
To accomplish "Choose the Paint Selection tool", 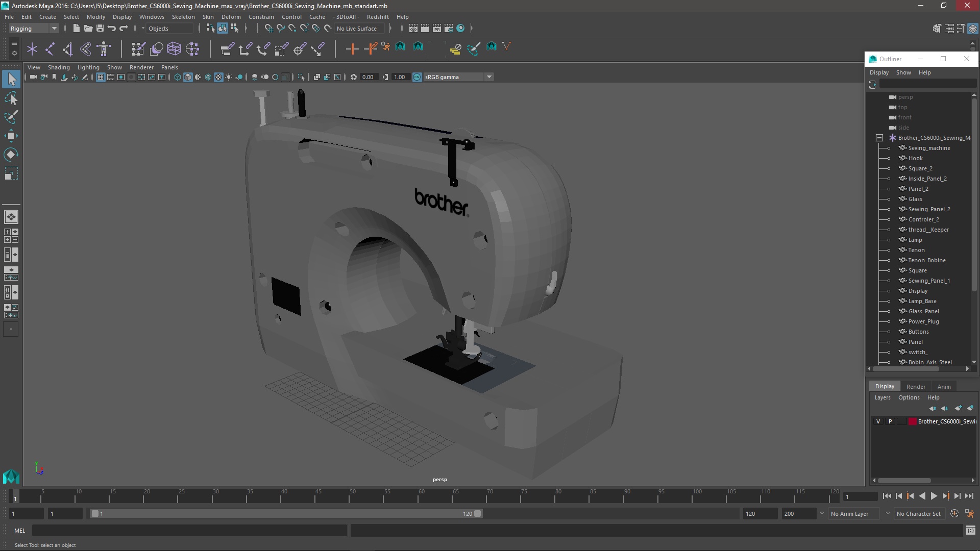I will point(11,117).
